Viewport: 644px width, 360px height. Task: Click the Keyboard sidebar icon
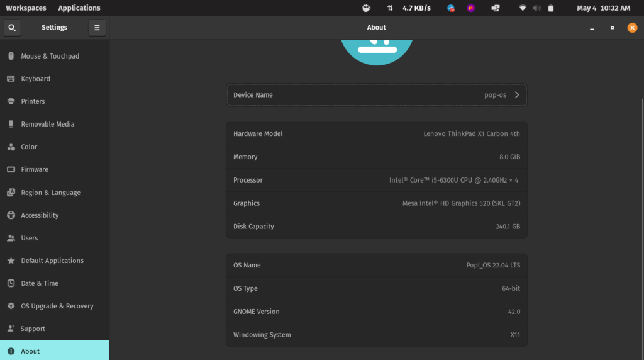pos(11,79)
